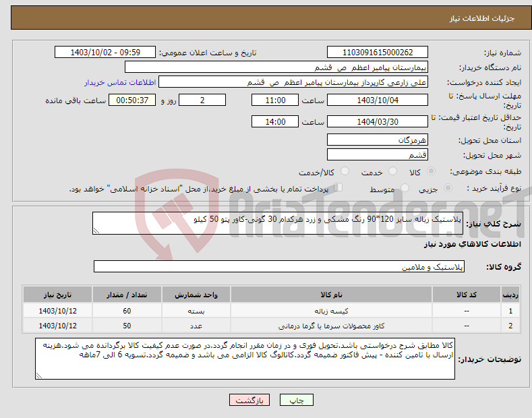Viewport: 532px width, 418px height.
Task: Click the price validity time 14:00
Action: pos(275,121)
